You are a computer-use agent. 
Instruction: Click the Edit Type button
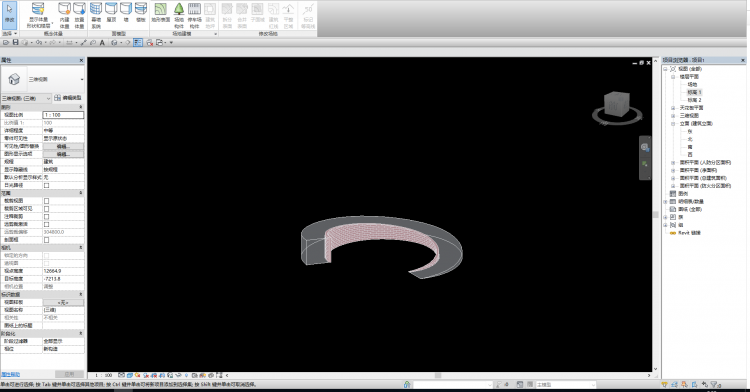click(67, 98)
